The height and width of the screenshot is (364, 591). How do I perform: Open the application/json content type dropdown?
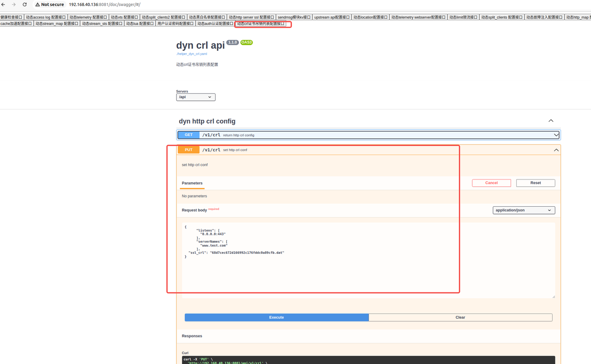click(524, 210)
